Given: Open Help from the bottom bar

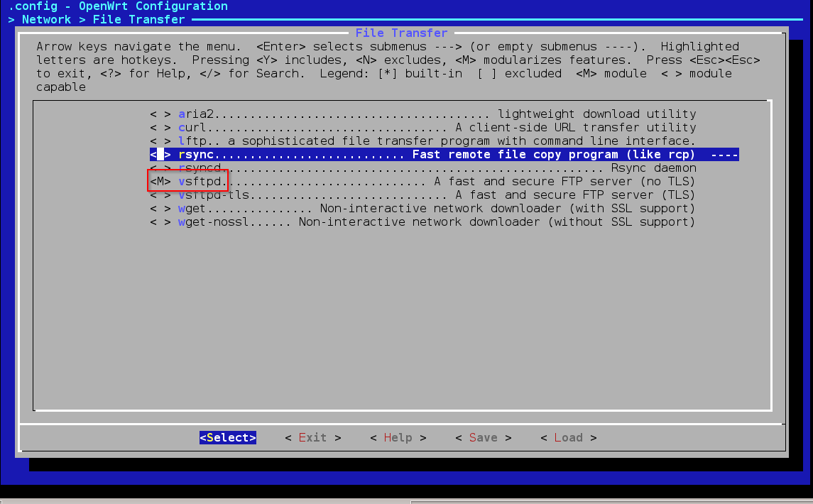Looking at the screenshot, I should click(398, 438).
